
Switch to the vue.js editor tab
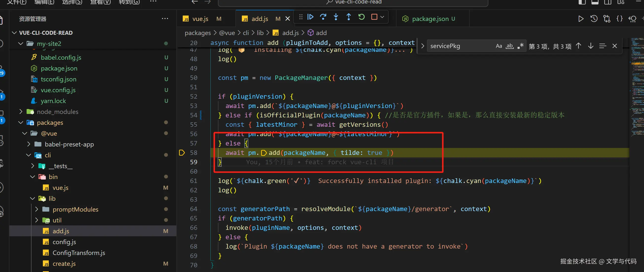200,19
